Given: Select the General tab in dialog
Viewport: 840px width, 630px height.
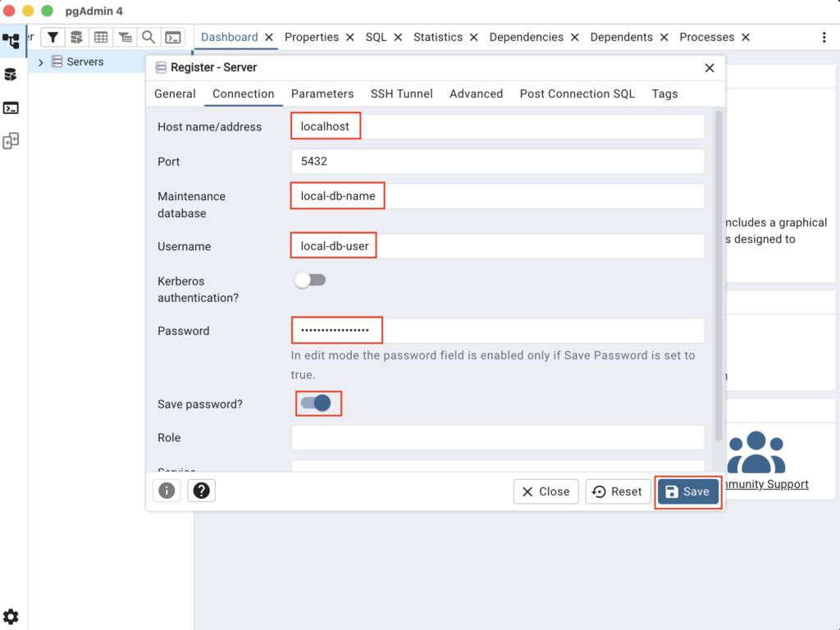Looking at the screenshot, I should coord(175,94).
